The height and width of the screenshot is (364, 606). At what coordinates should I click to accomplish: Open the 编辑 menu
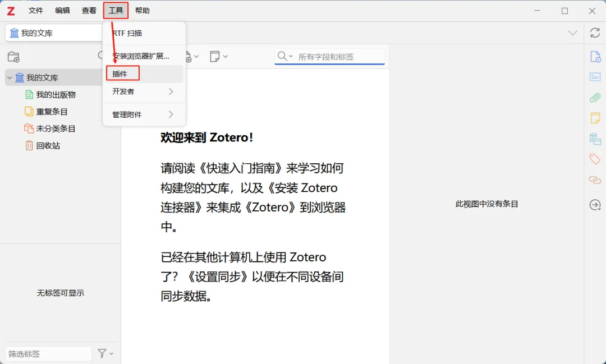pos(62,11)
